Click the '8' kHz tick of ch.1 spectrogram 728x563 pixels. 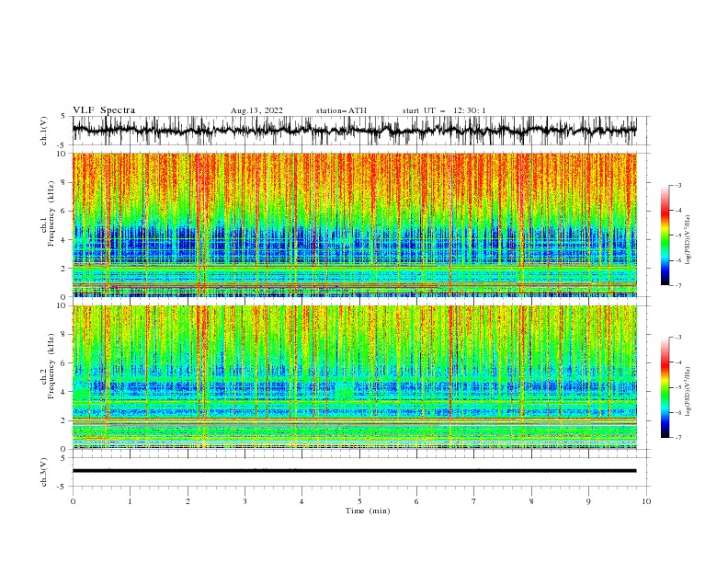click(65, 182)
